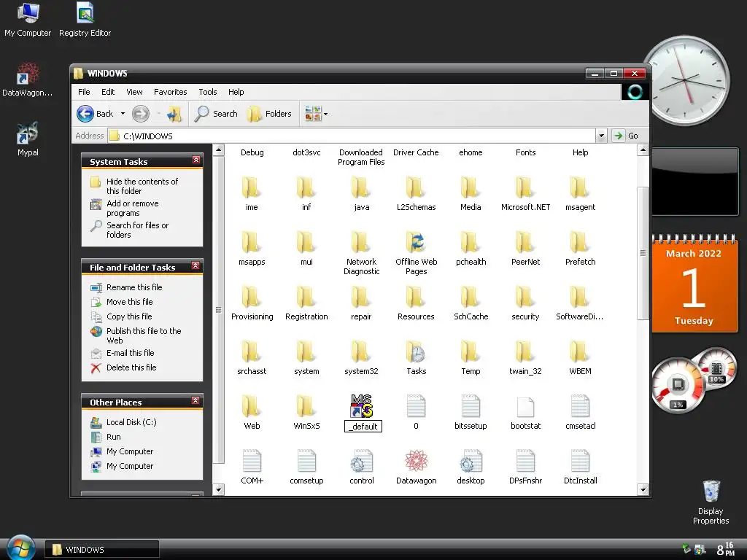This screenshot has height=560, width=747.
Task: Select the Prefetch folder icon
Action: tap(580, 243)
